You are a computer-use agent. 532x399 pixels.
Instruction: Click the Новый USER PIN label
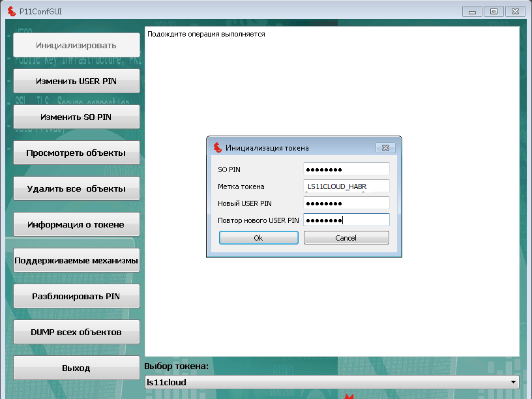click(244, 203)
